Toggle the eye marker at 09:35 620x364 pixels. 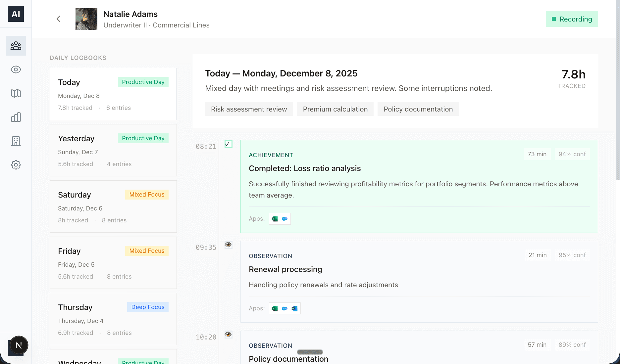click(x=228, y=245)
